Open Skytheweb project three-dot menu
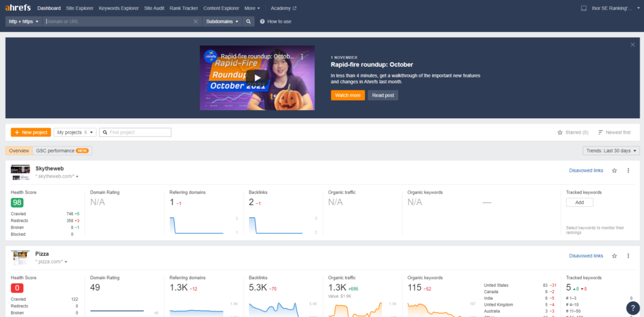 [x=628, y=170]
